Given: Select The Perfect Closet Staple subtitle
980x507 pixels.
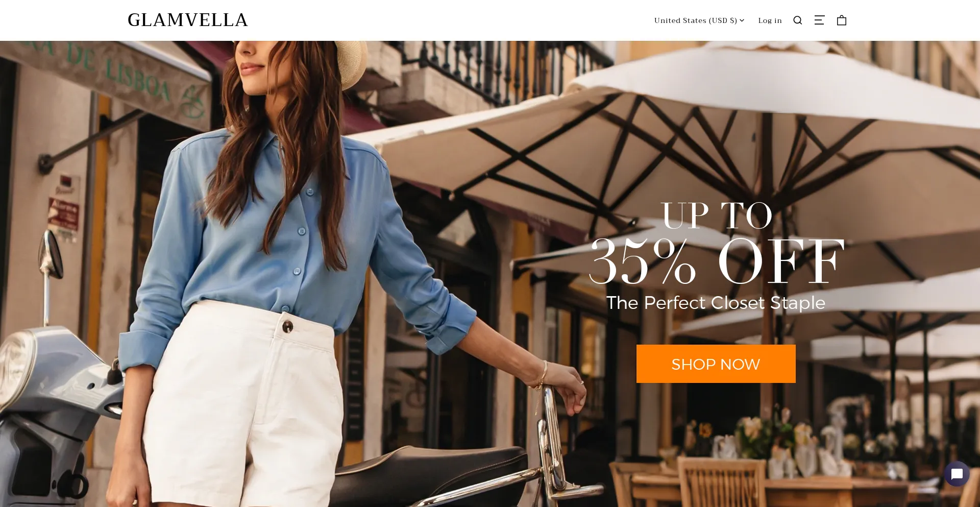Looking at the screenshot, I should pyautogui.click(x=716, y=303).
